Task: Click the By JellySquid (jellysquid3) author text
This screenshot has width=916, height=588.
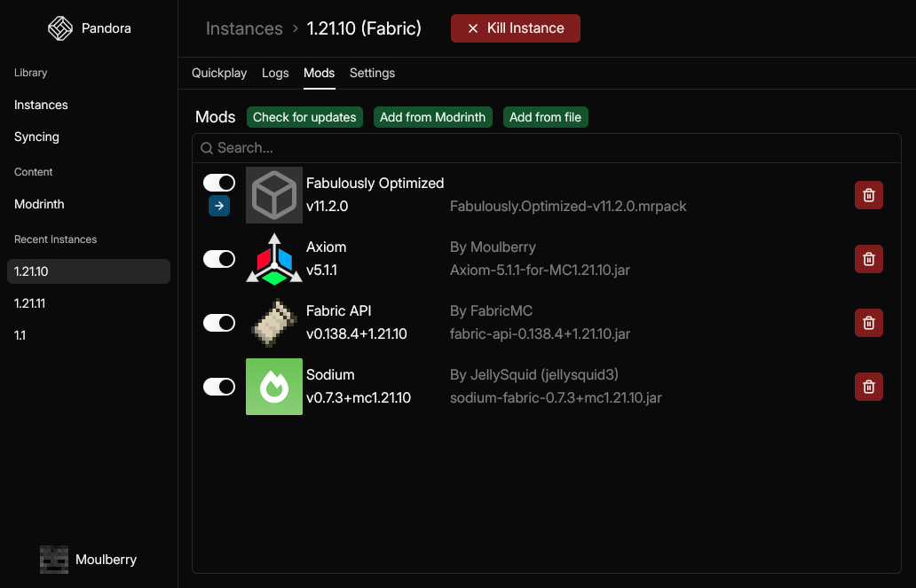Action: tap(534, 375)
